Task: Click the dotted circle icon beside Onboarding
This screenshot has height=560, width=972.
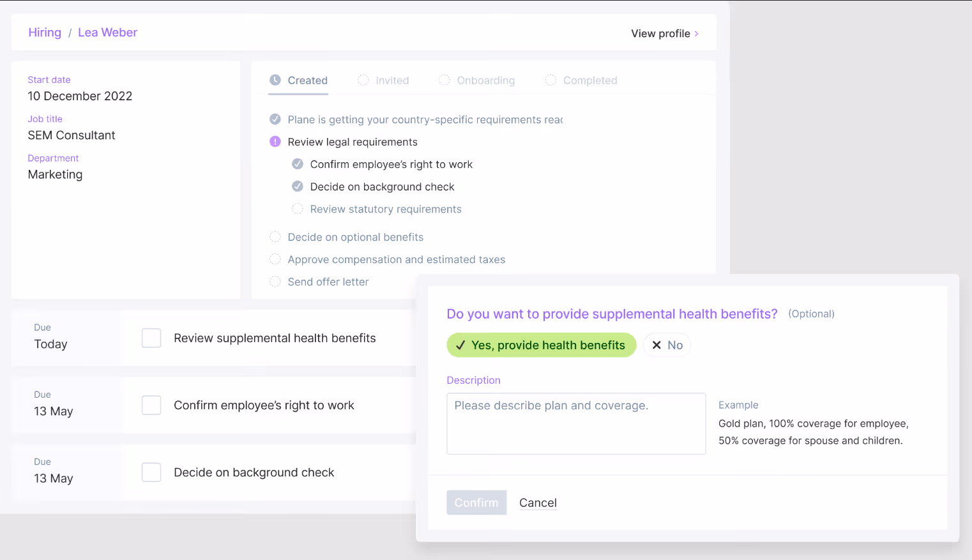Action: click(x=444, y=80)
